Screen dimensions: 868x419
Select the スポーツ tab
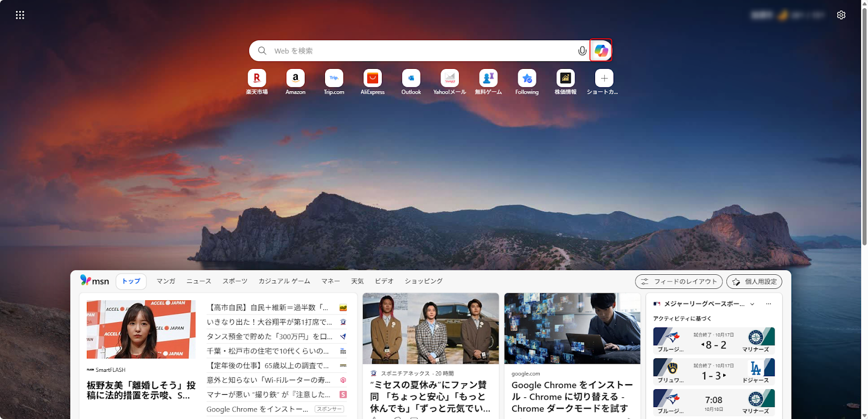[235, 281]
